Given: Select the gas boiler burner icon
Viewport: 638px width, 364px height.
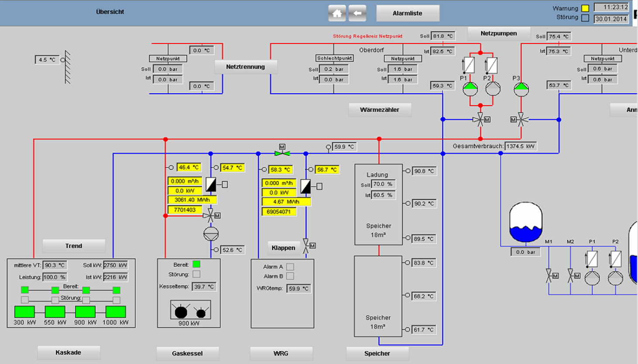Looking at the screenshot, I should pos(191,310).
